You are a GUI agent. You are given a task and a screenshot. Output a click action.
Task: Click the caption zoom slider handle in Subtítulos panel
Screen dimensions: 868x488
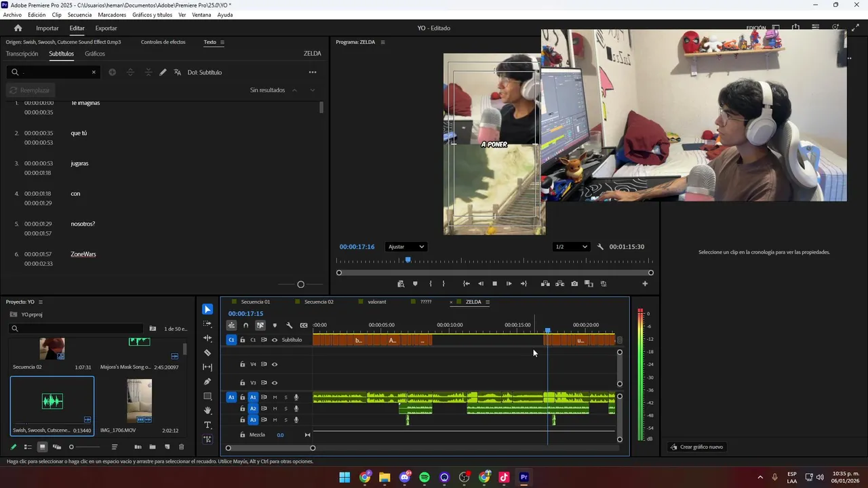point(300,285)
